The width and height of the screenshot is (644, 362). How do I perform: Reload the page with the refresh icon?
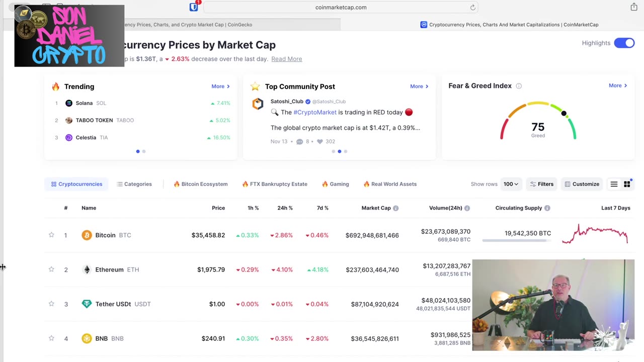coord(472,8)
